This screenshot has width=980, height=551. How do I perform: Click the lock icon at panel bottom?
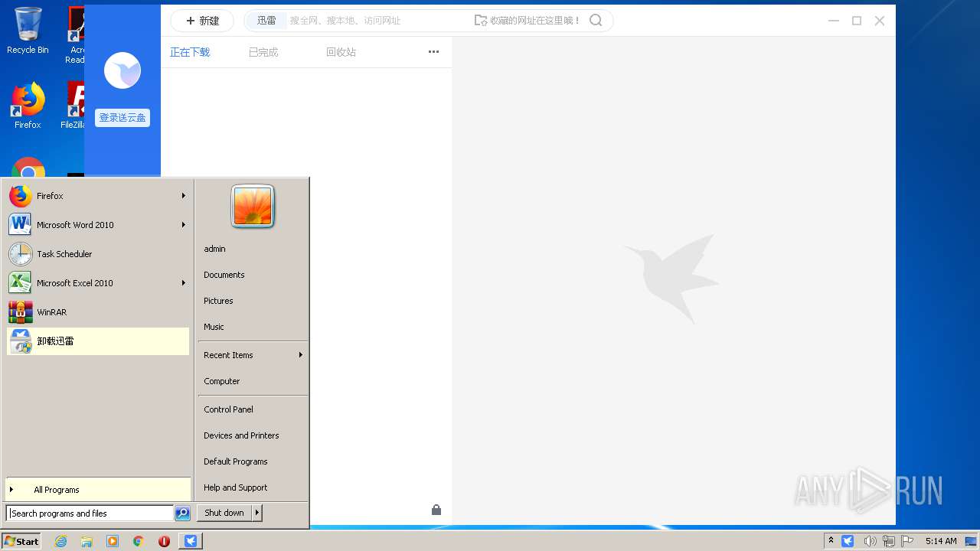[x=436, y=510]
